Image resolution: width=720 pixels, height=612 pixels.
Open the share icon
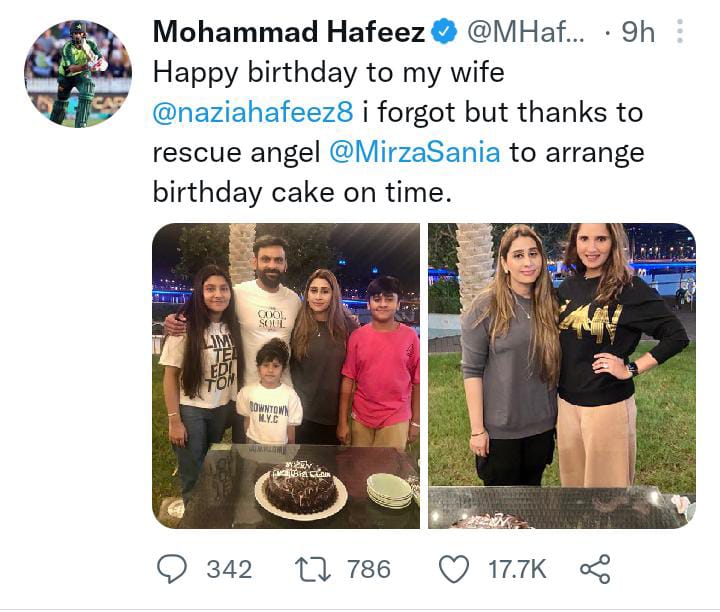(594, 569)
